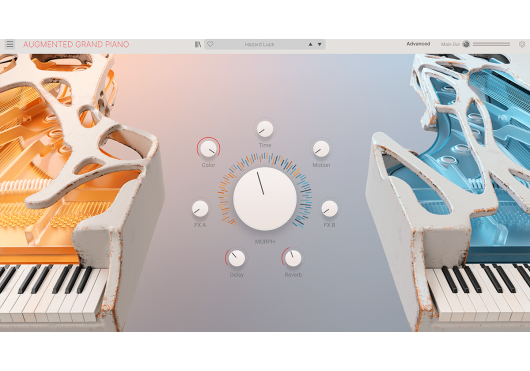Click the Motion label text

[x=321, y=165]
